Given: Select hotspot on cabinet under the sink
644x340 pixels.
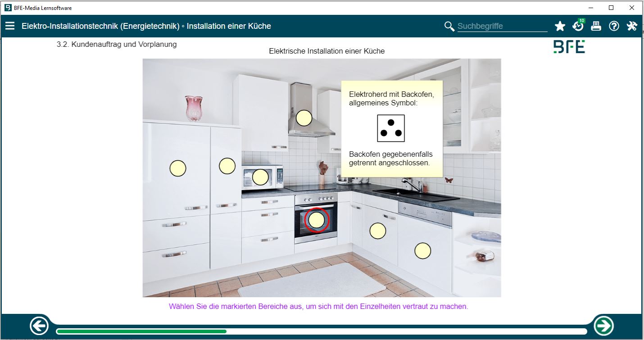Looking at the screenshot, I should [x=378, y=231].
